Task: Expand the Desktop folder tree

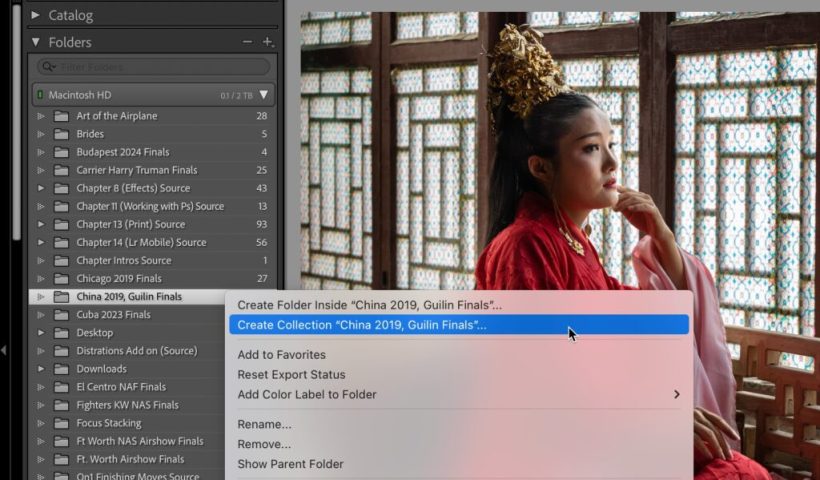Action: (41, 333)
